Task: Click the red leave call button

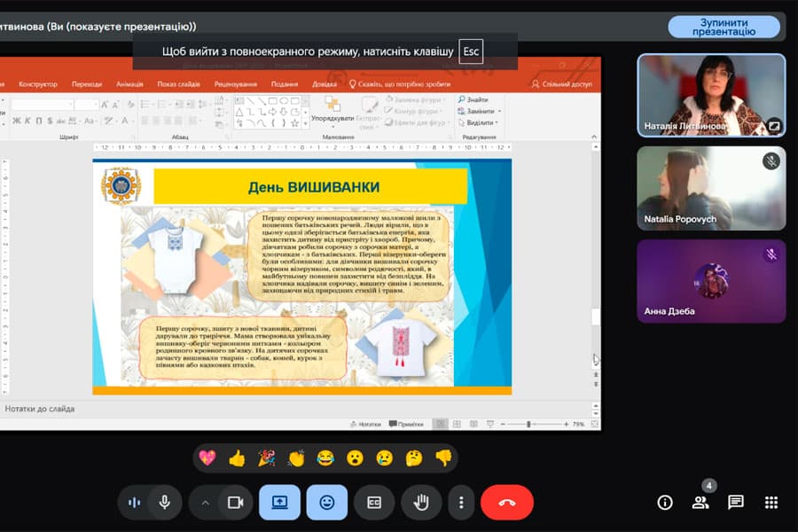Action: [506, 503]
